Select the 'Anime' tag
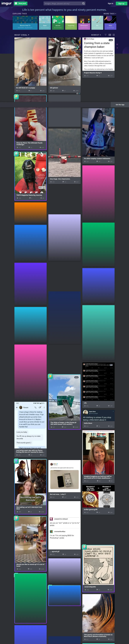Viewport: 129px width, 644px height. pos(58,23)
